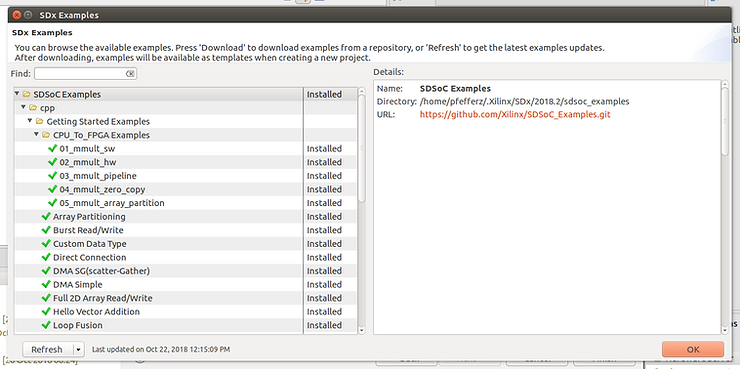Screen dimensions: 740x369
Task: Click Installed status for Loop Fusion row
Action: pos(324,326)
